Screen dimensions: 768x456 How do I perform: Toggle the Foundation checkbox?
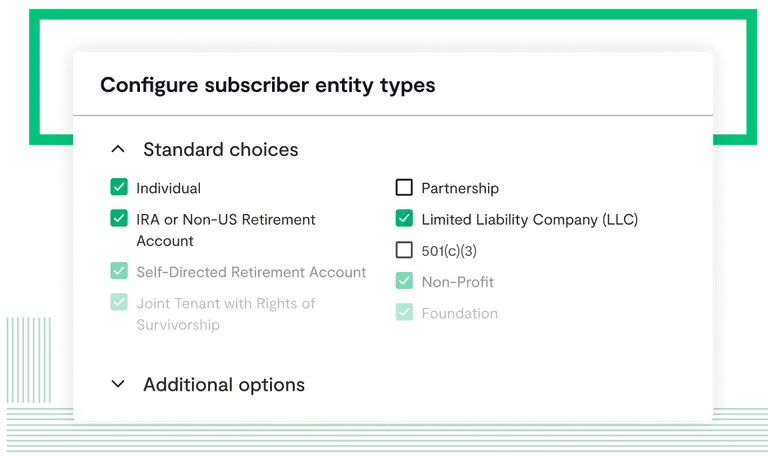tap(404, 312)
